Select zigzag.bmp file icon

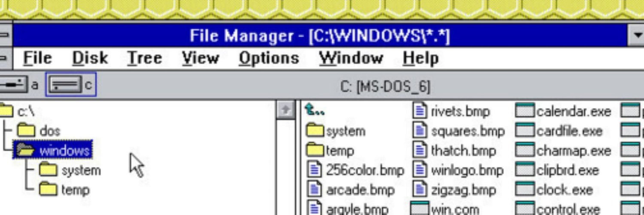tap(420, 189)
